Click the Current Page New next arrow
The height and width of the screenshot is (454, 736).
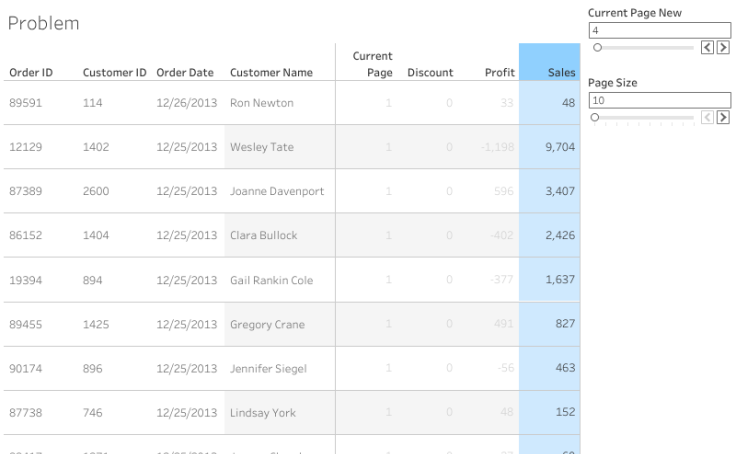click(722, 46)
